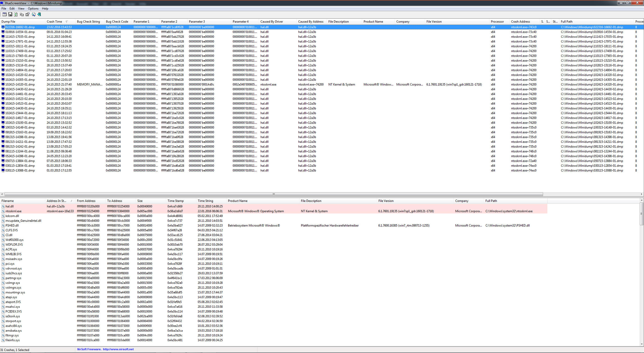Open Advanced Options via the first toolbar icon

(4, 14)
